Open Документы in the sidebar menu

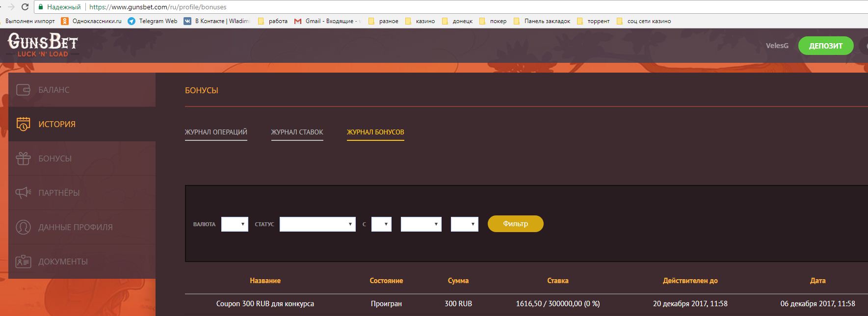[x=82, y=262]
